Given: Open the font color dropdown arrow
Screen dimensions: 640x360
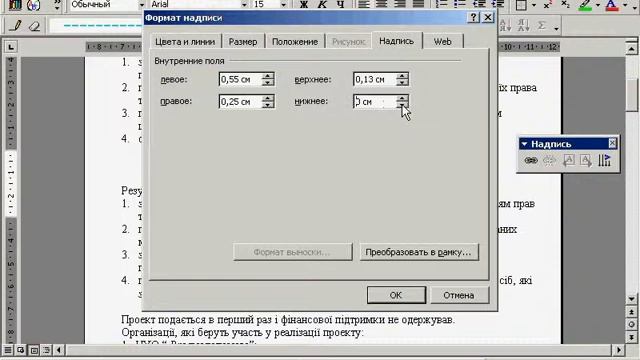Looking at the screenshot, I should click(624, 5).
